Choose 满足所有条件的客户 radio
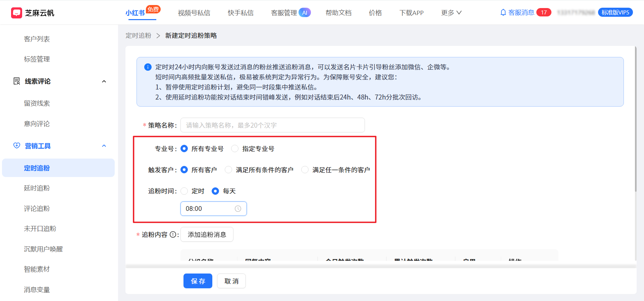The width and height of the screenshot is (644, 301). pos(228,170)
